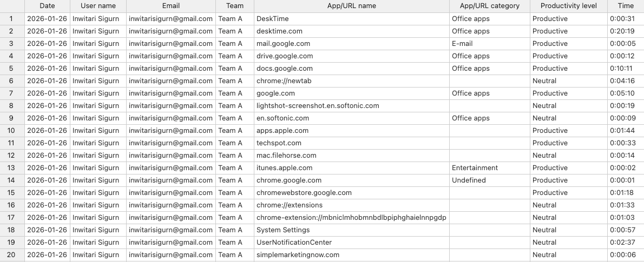Click the mac.filehorse.com cell
This screenshot has width=644, height=262.
[x=352, y=156]
